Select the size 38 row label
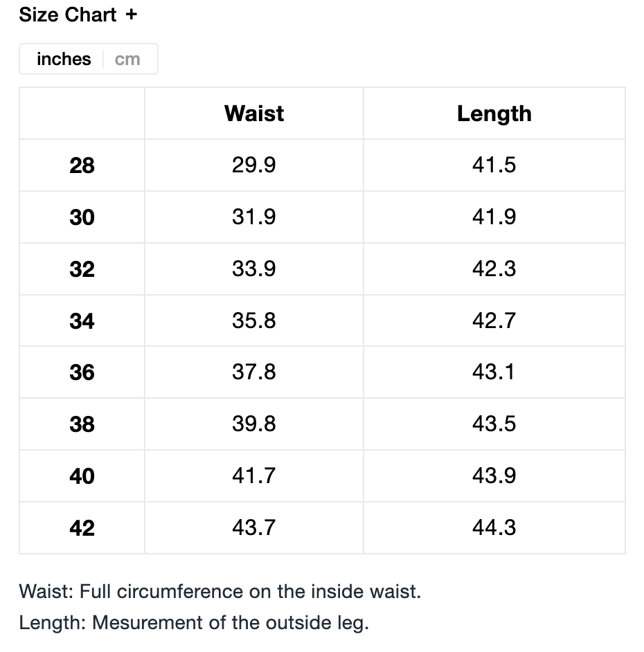 (x=82, y=424)
